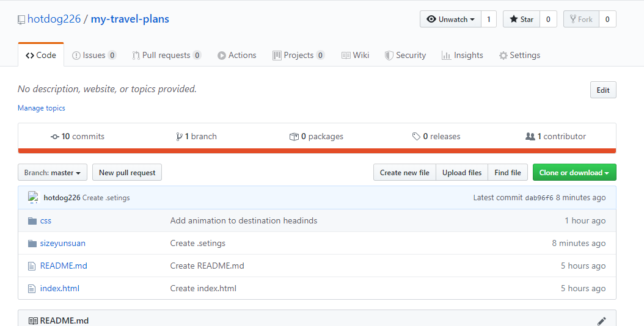Open latest commit hash dab96f6

tap(539, 198)
